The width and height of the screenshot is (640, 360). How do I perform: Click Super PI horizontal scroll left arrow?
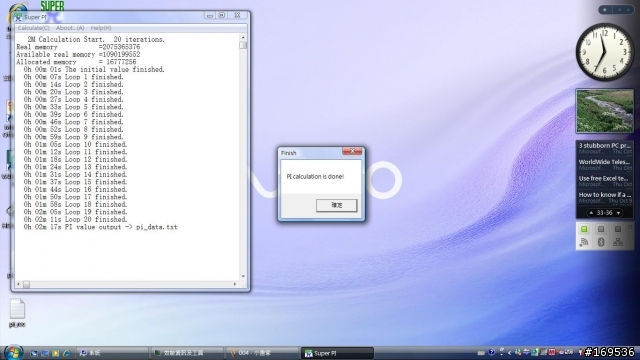click(x=18, y=284)
